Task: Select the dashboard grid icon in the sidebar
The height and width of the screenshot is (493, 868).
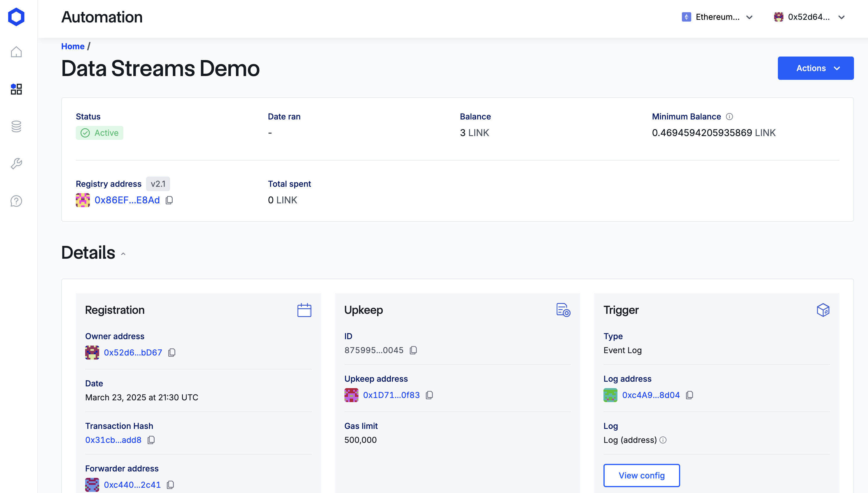Action: pyautogui.click(x=16, y=89)
